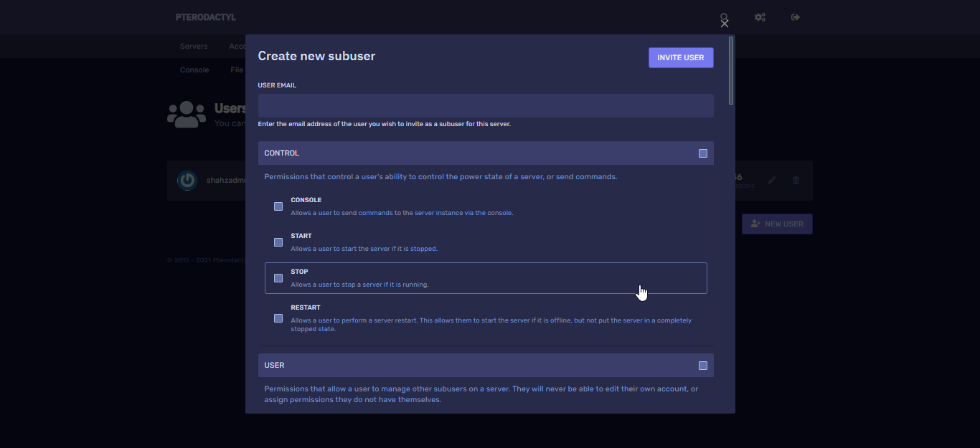This screenshot has width=980, height=448.
Task: Tick the RESTART permission checkbox
Action: [278, 318]
